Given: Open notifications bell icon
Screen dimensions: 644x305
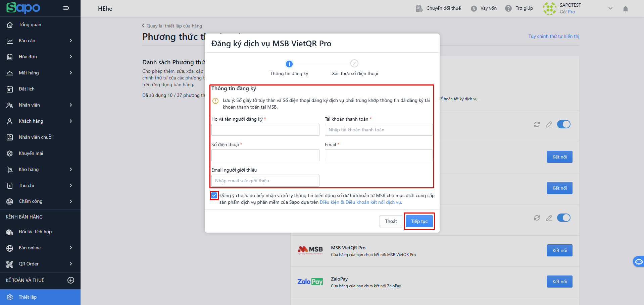Looking at the screenshot, I should (x=626, y=9).
